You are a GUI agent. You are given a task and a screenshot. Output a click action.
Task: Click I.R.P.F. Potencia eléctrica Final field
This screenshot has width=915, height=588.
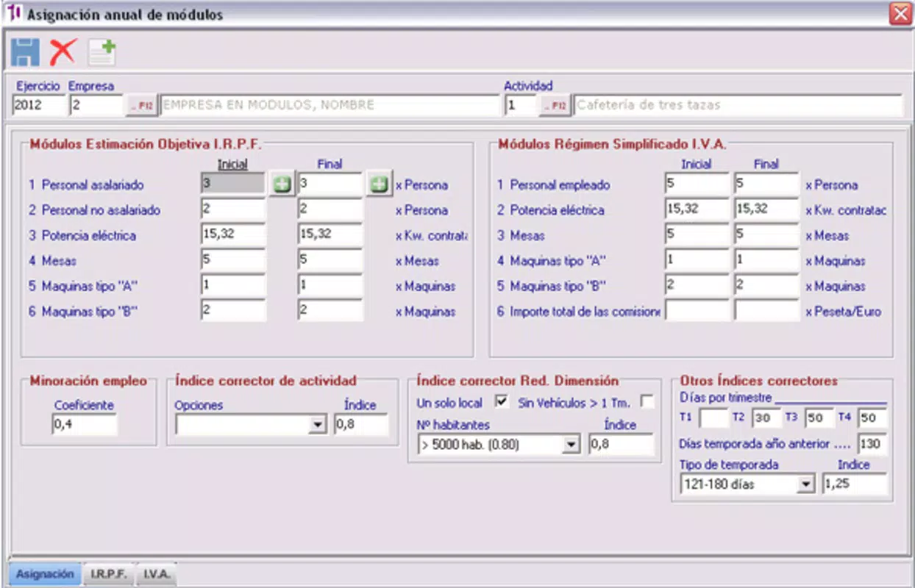330,236
